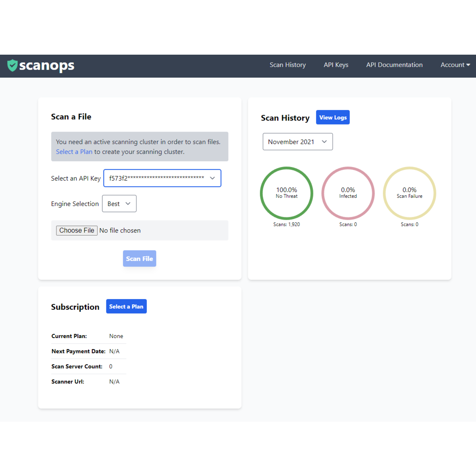Click the Choose File button
The image size is (476, 476).
coord(77,231)
